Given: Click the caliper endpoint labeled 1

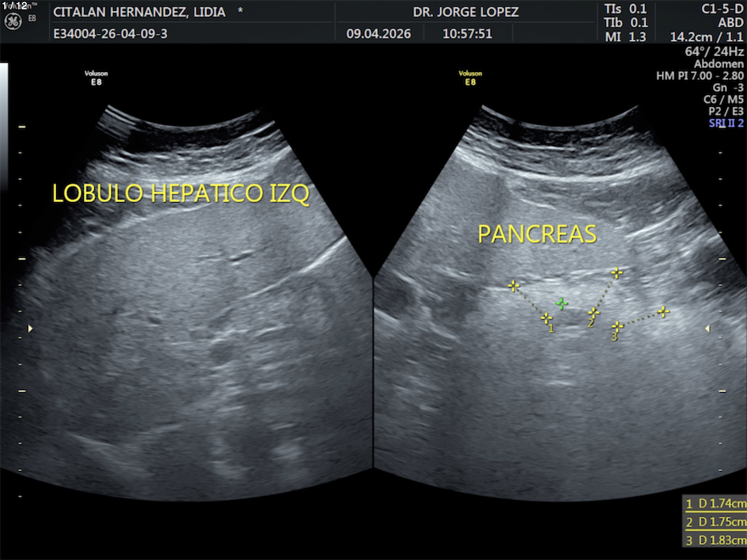Looking at the screenshot, I should pos(546,318).
